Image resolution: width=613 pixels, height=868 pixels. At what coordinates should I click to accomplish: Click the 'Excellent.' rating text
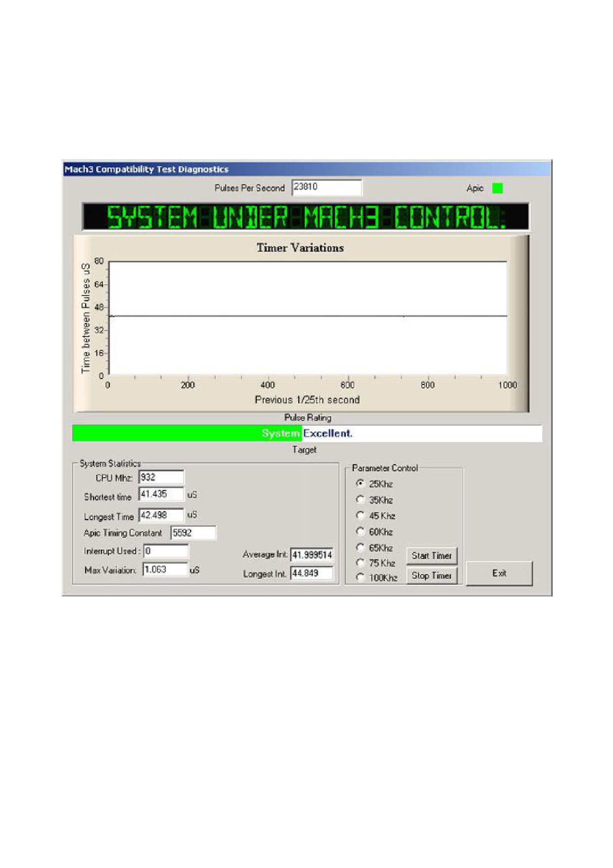tap(328, 433)
